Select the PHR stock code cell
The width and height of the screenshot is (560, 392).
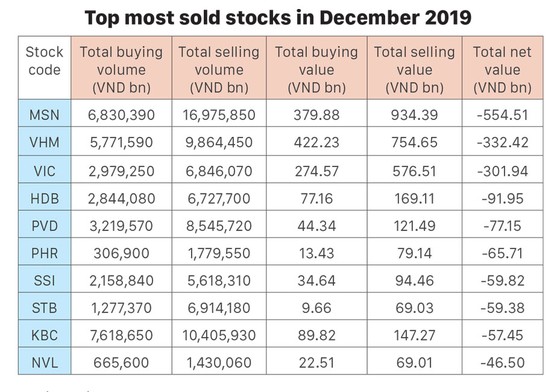pos(45,252)
